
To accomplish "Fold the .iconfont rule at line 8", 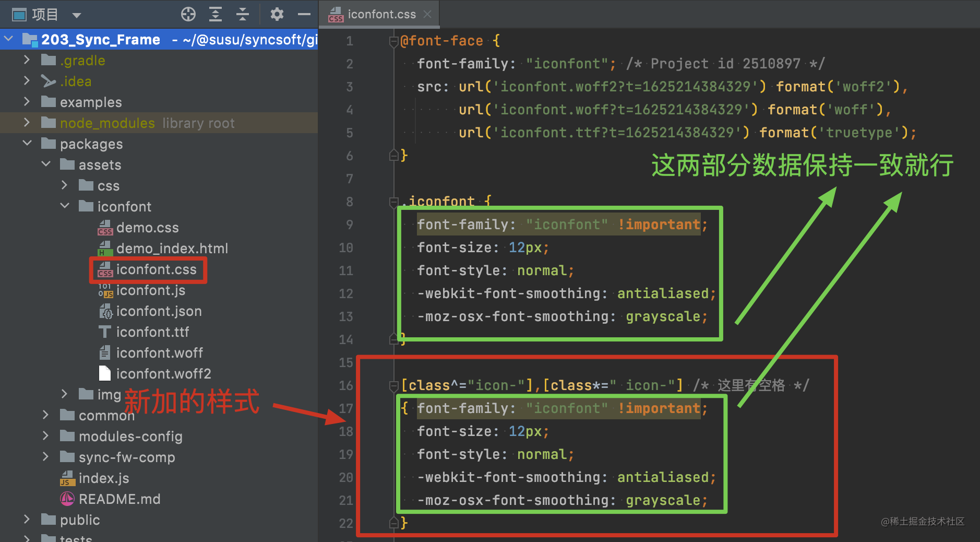I will point(394,202).
